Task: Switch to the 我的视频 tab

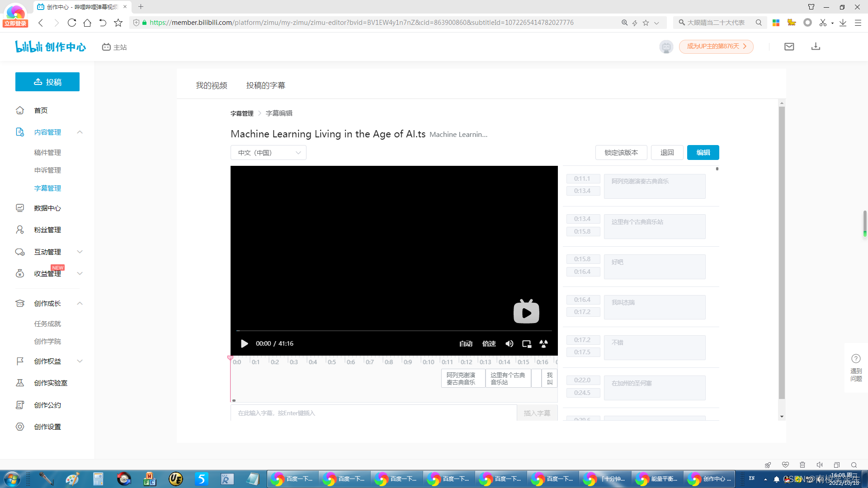Action: pyautogui.click(x=211, y=85)
